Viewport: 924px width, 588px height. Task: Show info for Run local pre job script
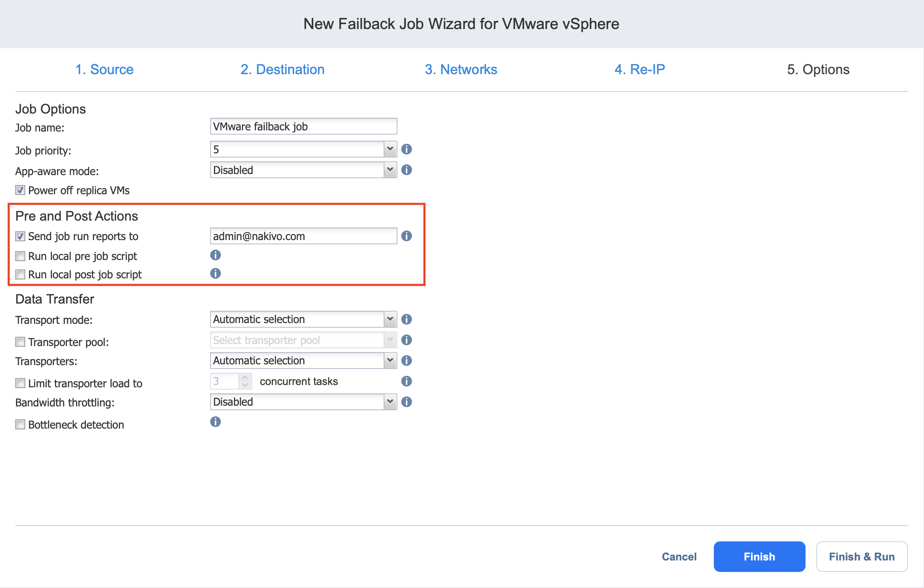point(215,255)
